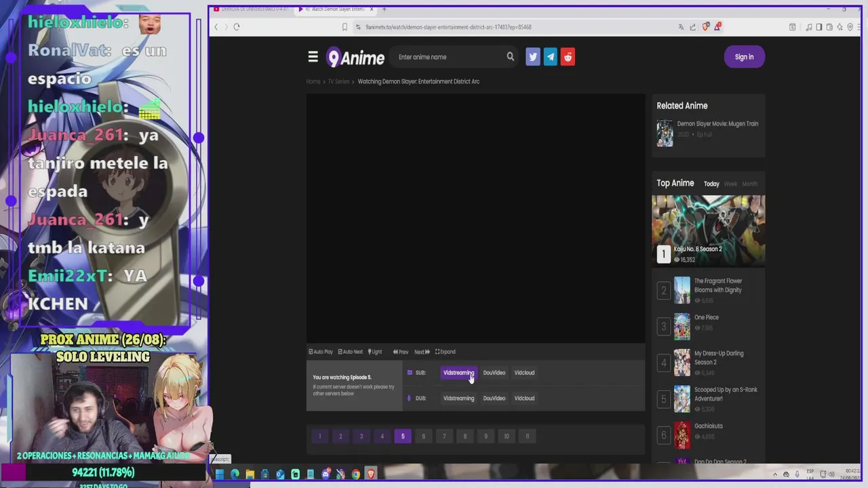Image resolution: width=868 pixels, height=488 pixels.
Task: Click the Home breadcrumb link
Action: (x=313, y=81)
